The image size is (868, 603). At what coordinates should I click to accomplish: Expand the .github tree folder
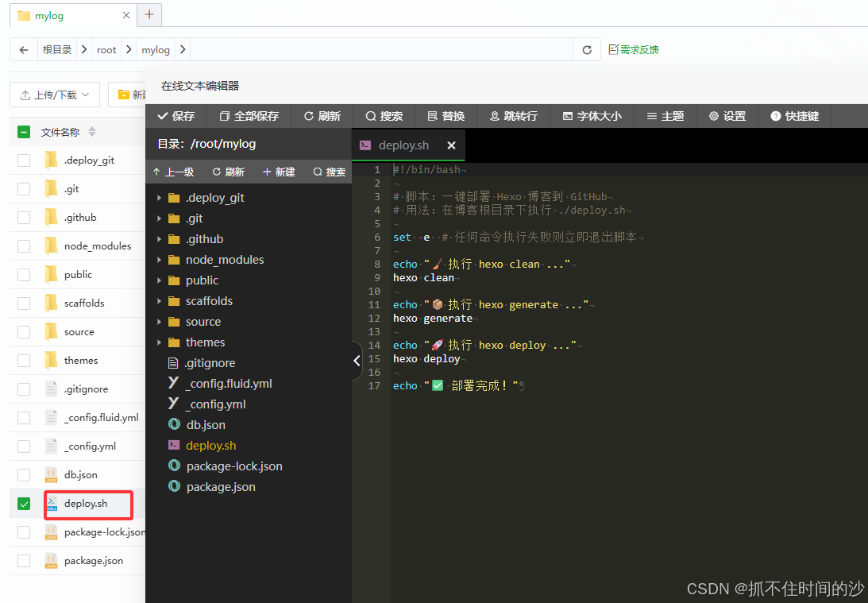point(159,239)
